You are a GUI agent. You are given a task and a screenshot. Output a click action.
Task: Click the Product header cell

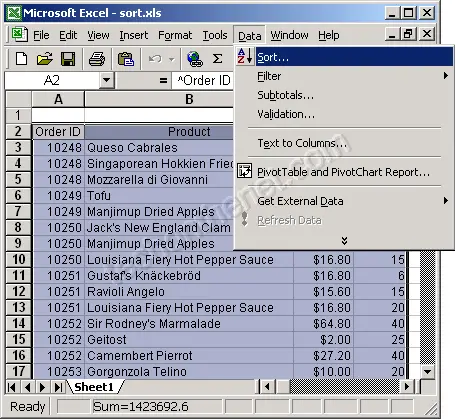point(159,132)
